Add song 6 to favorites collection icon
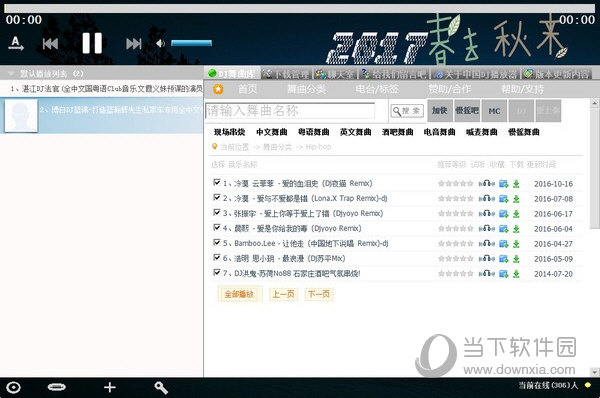 click(x=504, y=259)
